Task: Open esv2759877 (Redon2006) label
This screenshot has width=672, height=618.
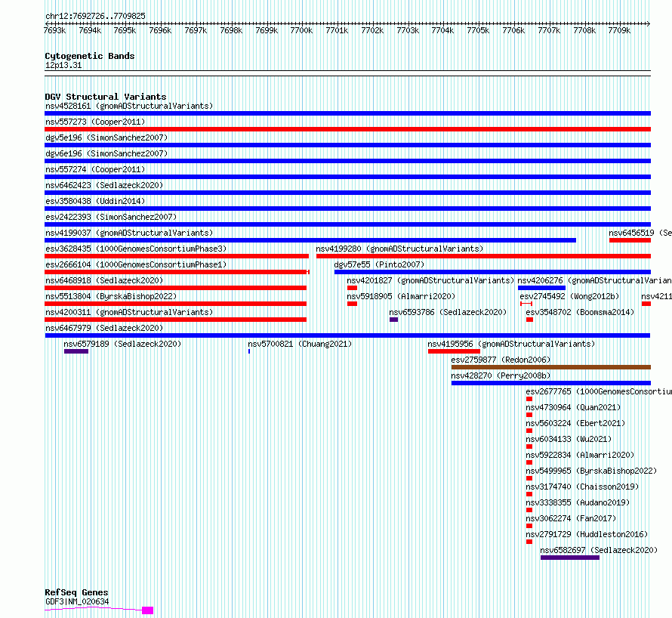Action: click(x=501, y=360)
